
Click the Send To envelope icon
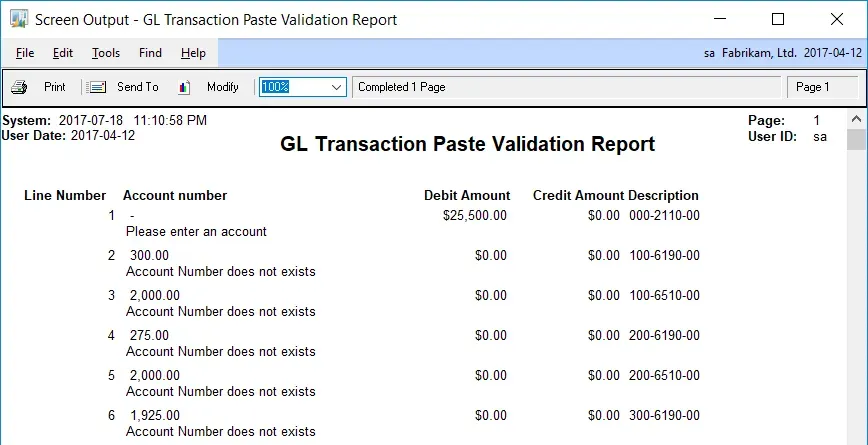[97, 87]
